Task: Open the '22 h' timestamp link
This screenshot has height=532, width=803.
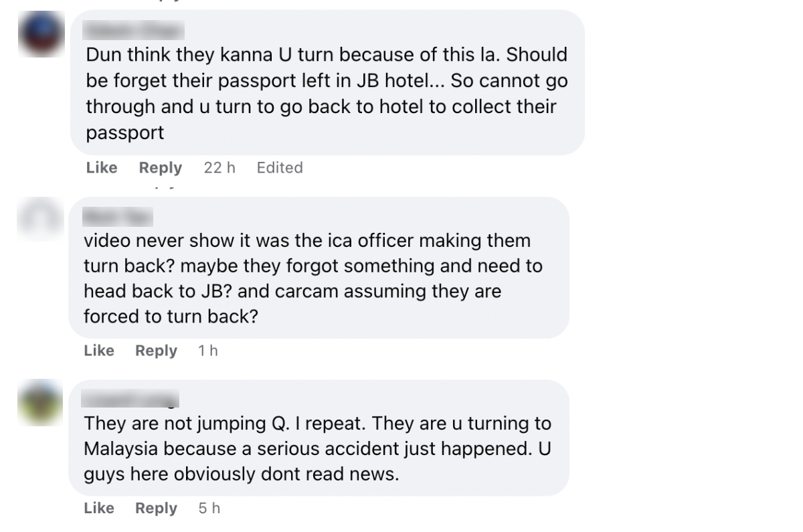Action: pos(219,168)
